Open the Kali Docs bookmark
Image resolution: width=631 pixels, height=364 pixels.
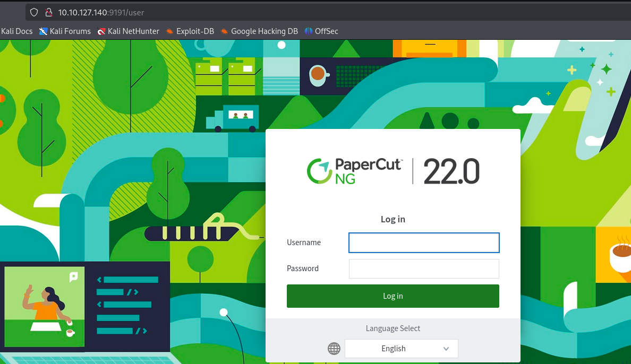pyautogui.click(x=16, y=31)
